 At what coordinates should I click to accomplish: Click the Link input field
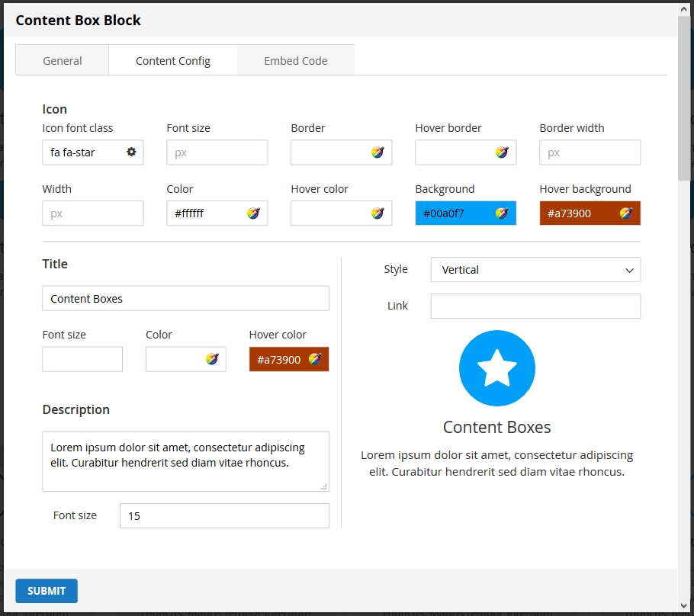coord(535,306)
